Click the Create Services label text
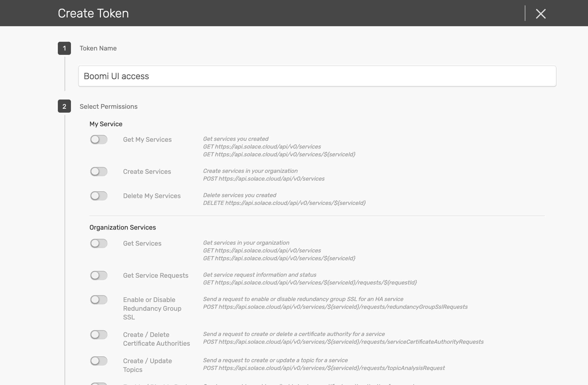This screenshot has height=385, width=588. point(147,172)
